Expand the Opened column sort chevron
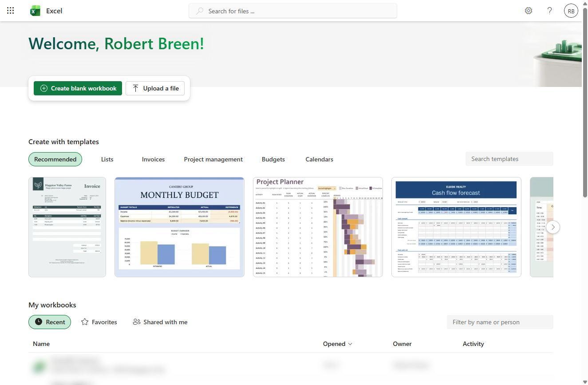The image size is (588, 385). coord(350,344)
